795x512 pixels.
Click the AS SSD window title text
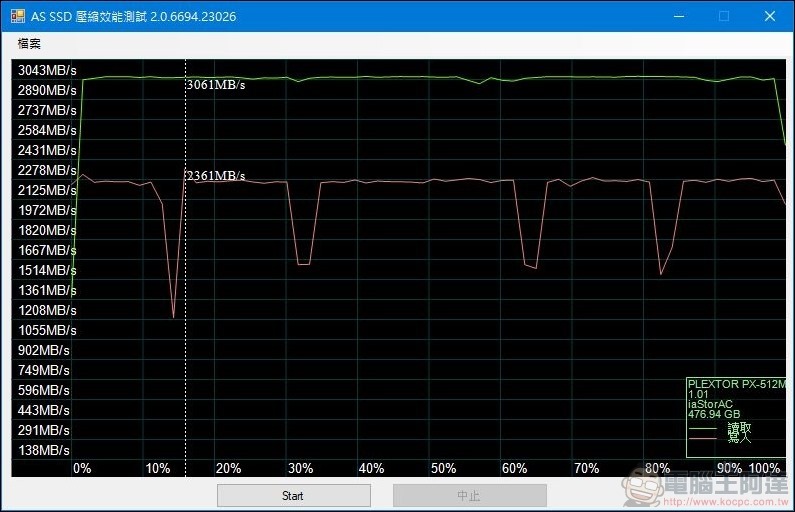point(133,16)
